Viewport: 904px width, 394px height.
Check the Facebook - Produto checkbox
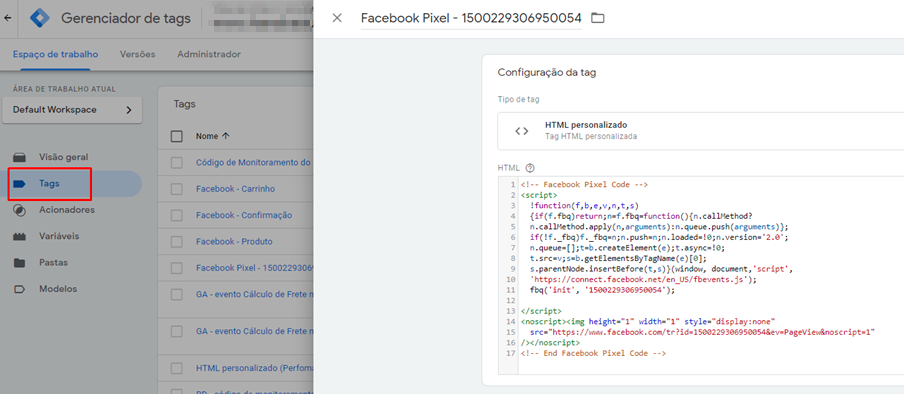[x=176, y=242]
